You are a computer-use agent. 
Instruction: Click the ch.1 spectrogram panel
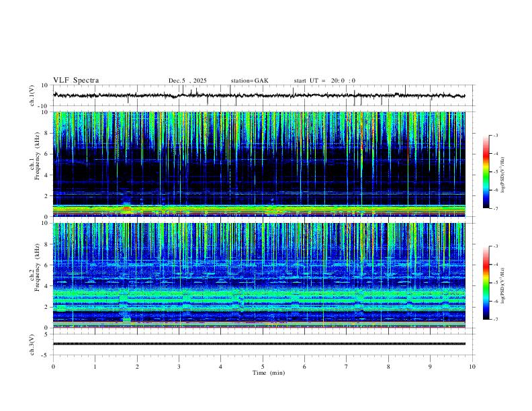click(259, 164)
